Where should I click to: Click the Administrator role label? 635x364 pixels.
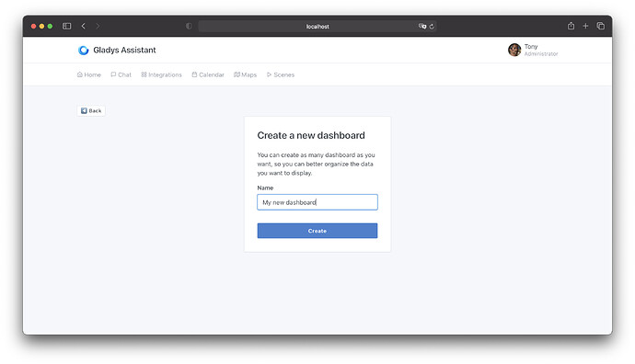coord(541,54)
